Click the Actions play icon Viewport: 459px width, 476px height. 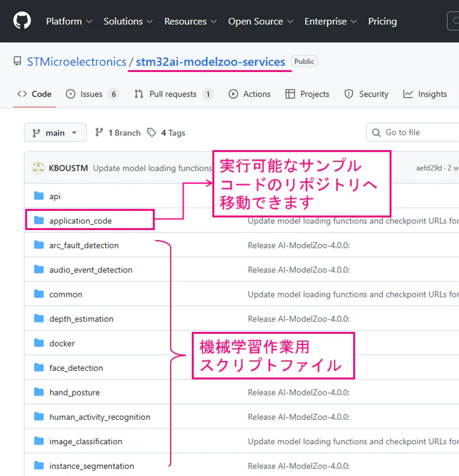[x=233, y=94]
